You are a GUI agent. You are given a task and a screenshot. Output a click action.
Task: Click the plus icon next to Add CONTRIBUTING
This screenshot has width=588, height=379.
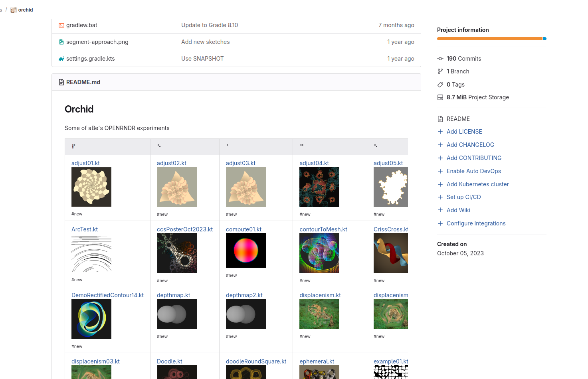[x=440, y=158]
